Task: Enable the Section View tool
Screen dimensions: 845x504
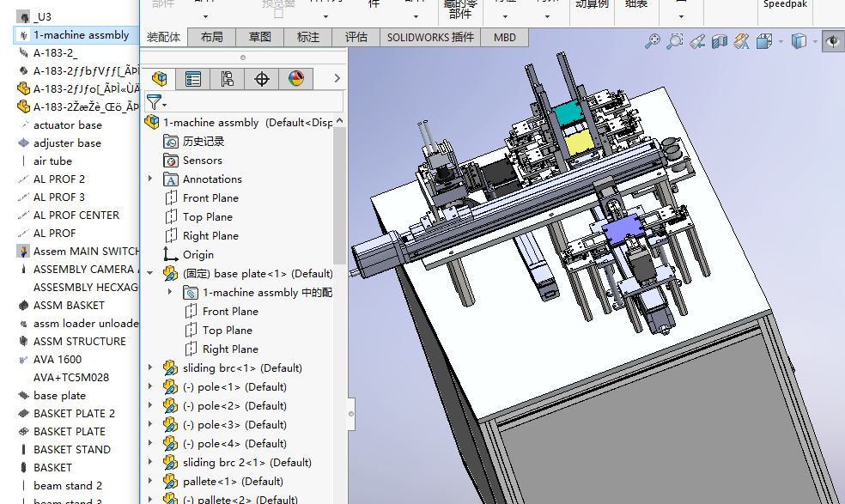Action: tap(720, 41)
